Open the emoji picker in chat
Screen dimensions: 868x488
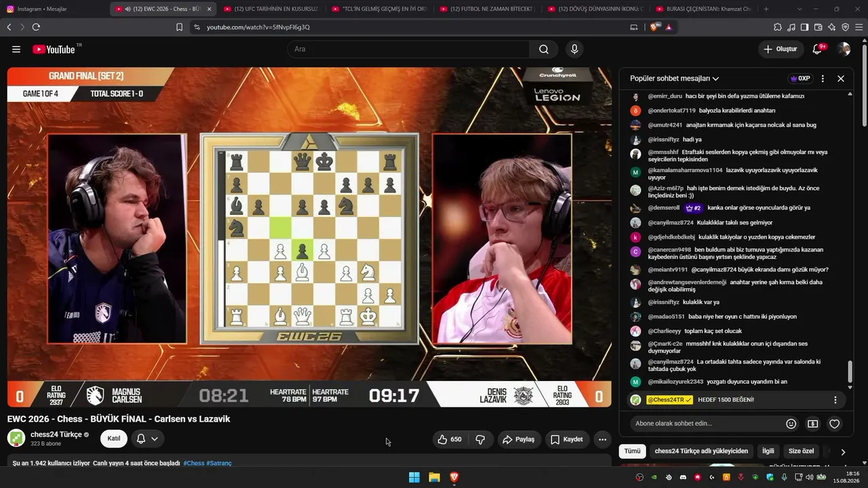pyautogui.click(x=791, y=424)
